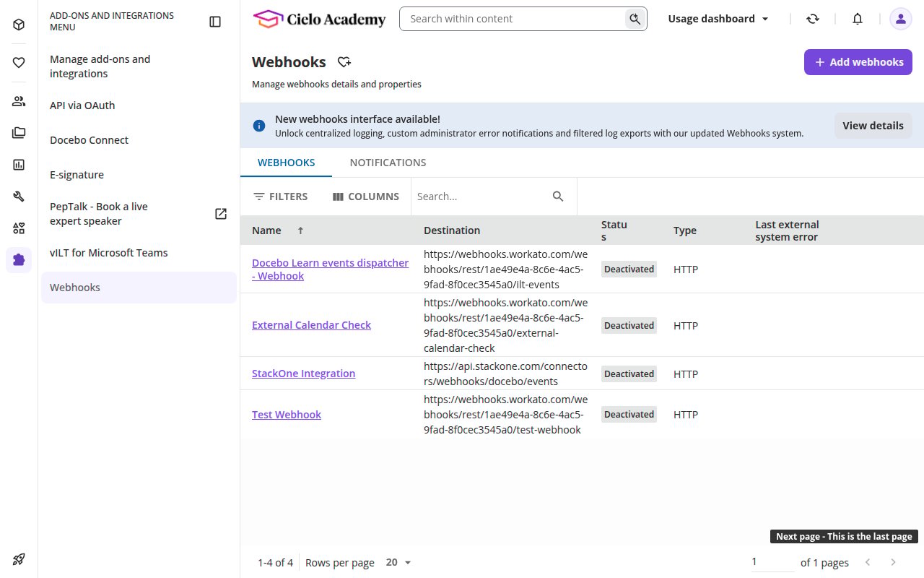This screenshot has width=924, height=578.
Task: Open the user profile avatar
Action: point(900,19)
